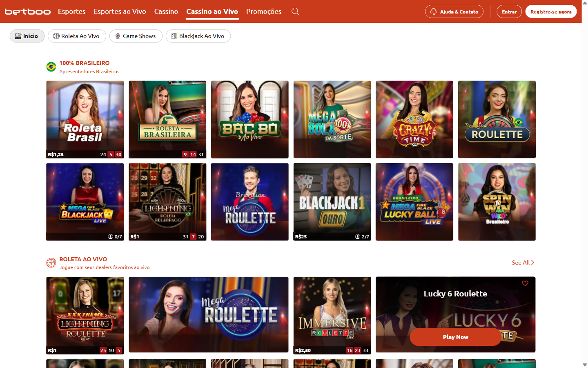Screen dimensions: 588x368
Task: Open Bac Bo Ao Vivo game
Action: [x=250, y=119]
